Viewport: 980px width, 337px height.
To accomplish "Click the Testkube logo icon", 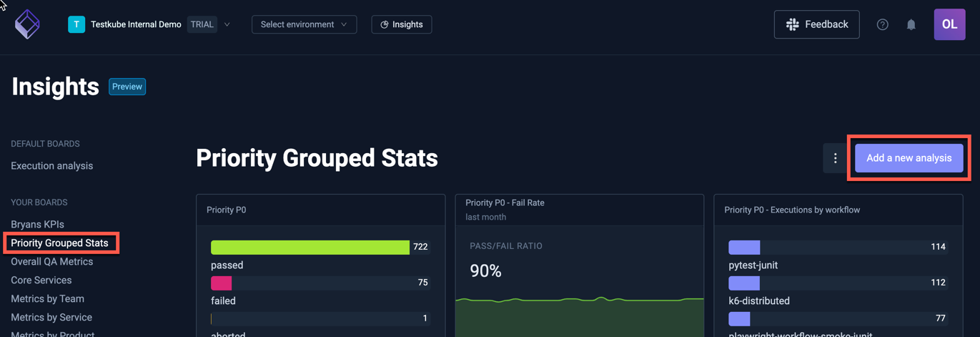I will click(x=27, y=24).
